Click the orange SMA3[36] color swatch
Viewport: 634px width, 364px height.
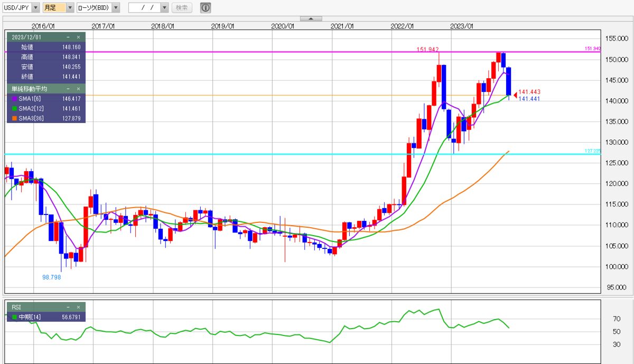[14, 118]
